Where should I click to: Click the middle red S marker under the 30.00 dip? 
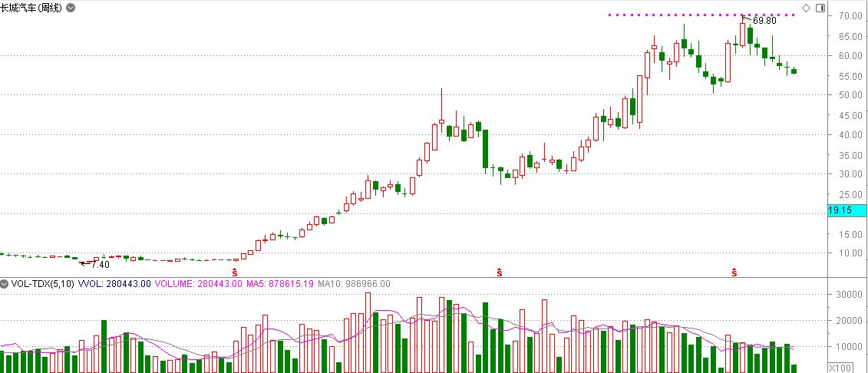(x=500, y=272)
